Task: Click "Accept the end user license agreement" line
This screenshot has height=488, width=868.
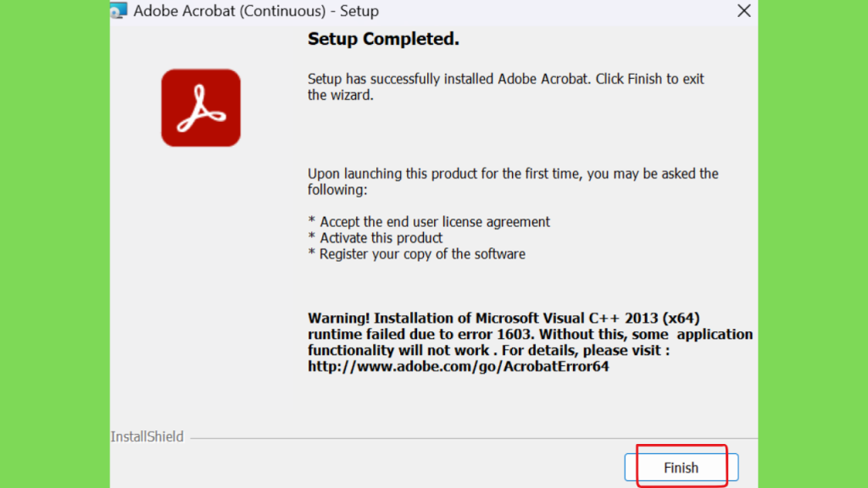Action: pos(435,222)
